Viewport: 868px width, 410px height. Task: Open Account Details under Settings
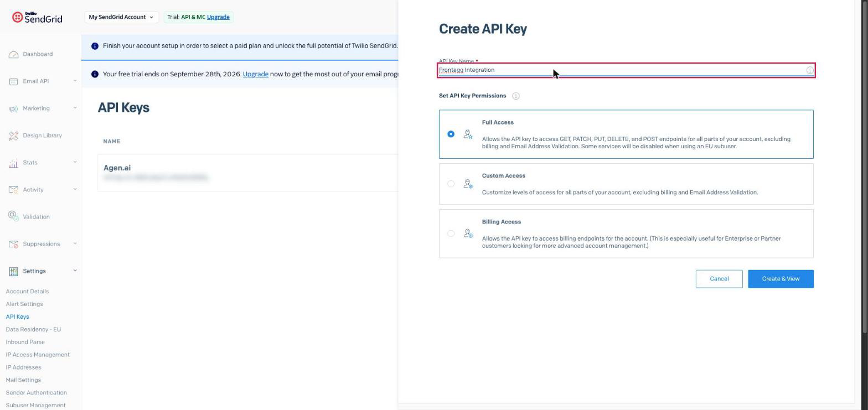[27, 292]
